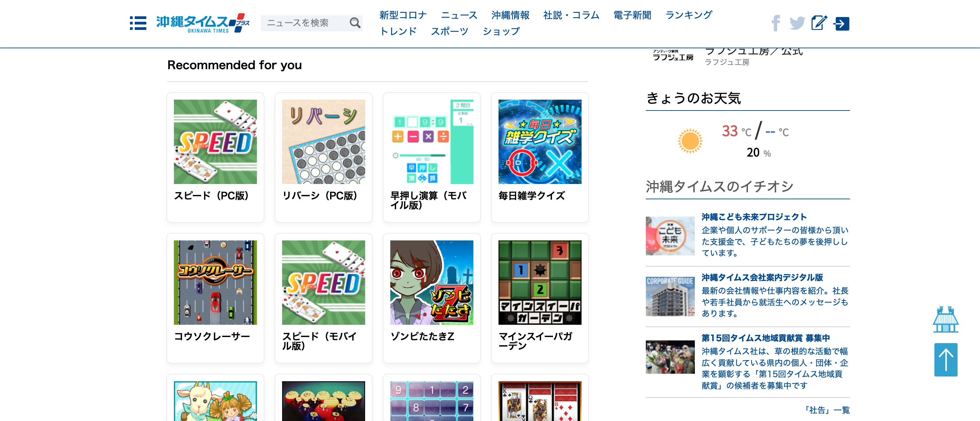Click the blue back-to-top arrow button

tap(946, 359)
